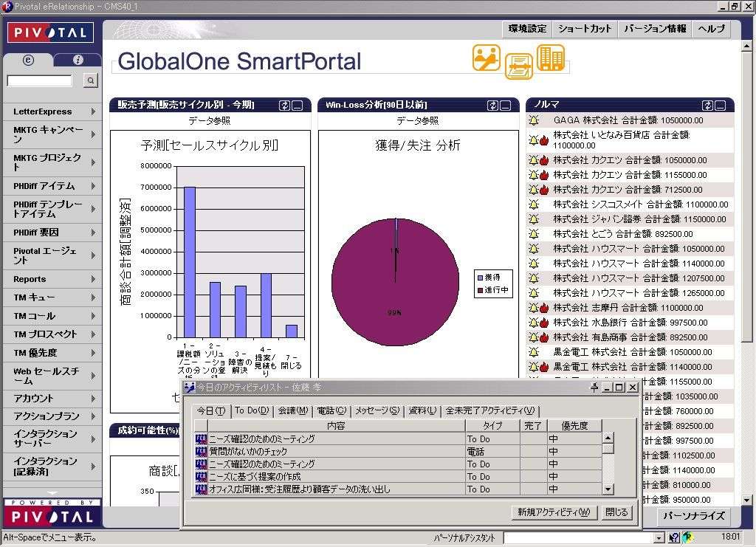Open the orange handshake portal icon
Image resolution: width=756 pixels, height=547 pixels.
click(486, 58)
